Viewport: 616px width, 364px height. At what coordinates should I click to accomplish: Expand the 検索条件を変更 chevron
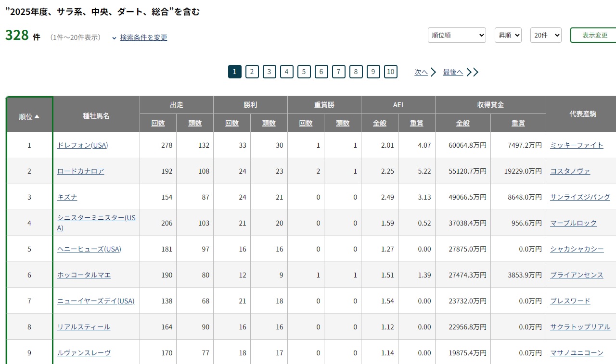114,38
